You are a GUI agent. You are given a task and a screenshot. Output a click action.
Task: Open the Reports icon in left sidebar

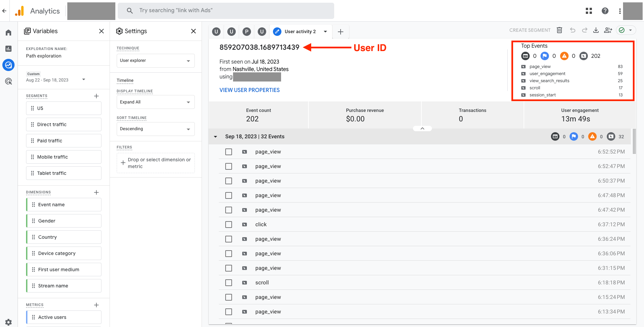tap(8, 49)
